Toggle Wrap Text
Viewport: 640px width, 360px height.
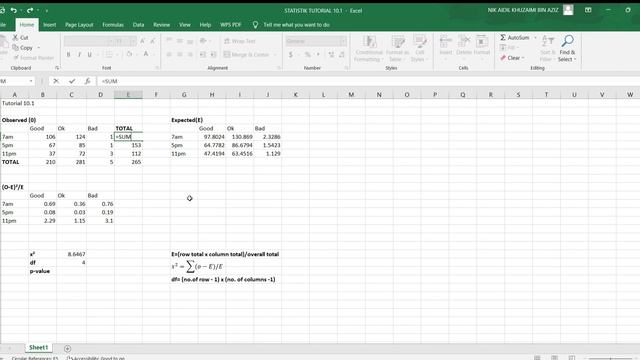click(x=240, y=41)
